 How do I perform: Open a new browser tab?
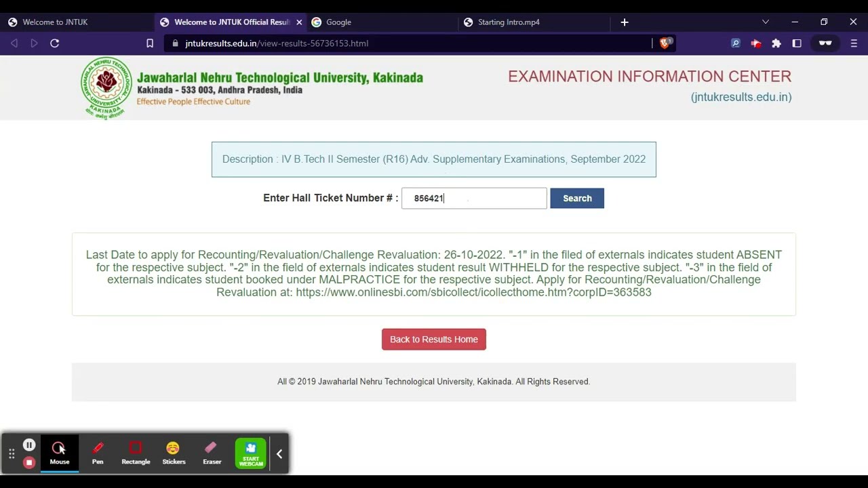click(625, 22)
